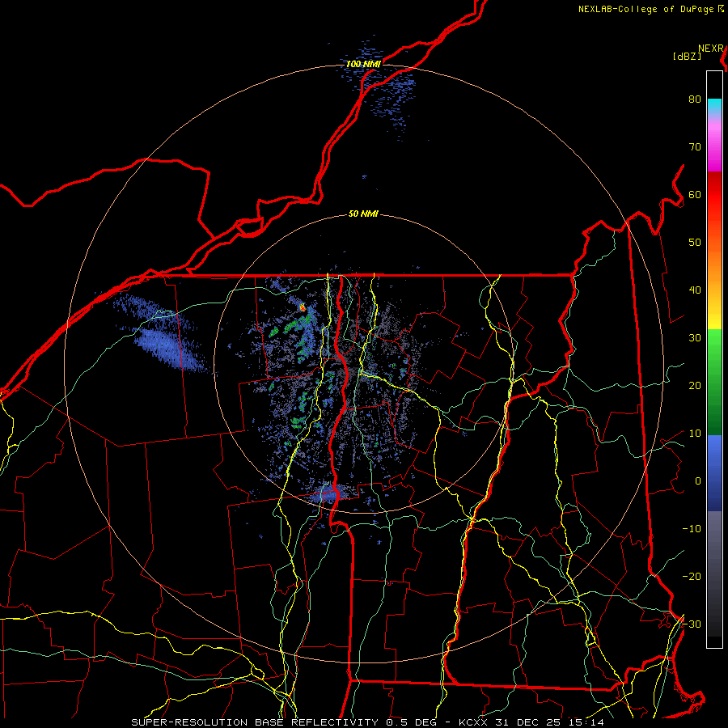This screenshot has width=728, height=728.
Task: Click the 0 value on the dBZ scale
Action: [x=698, y=481]
